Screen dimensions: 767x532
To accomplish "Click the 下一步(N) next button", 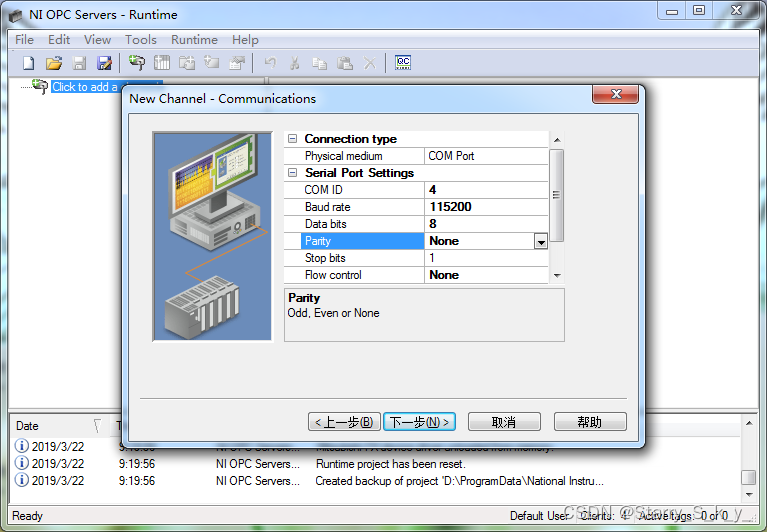I will (x=420, y=421).
